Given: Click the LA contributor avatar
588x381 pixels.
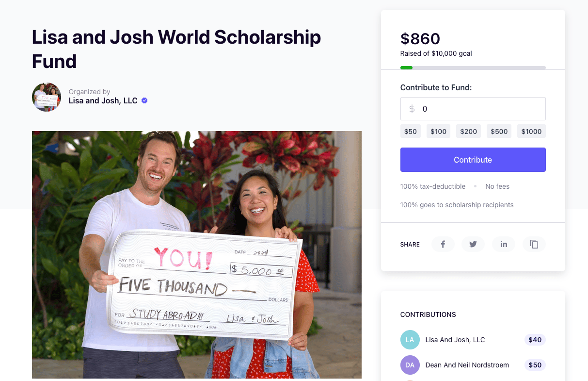Looking at the screenshot, I should point(410,340).
